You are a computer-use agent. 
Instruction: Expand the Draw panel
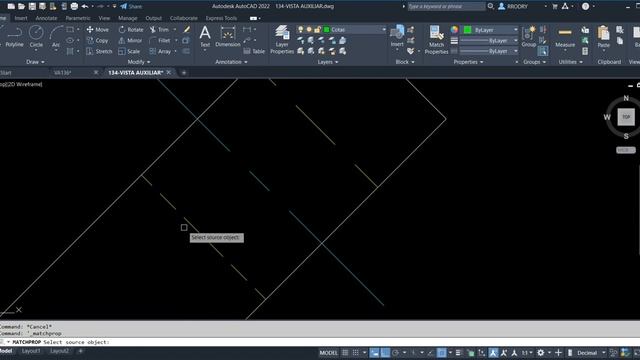[35, 62]
